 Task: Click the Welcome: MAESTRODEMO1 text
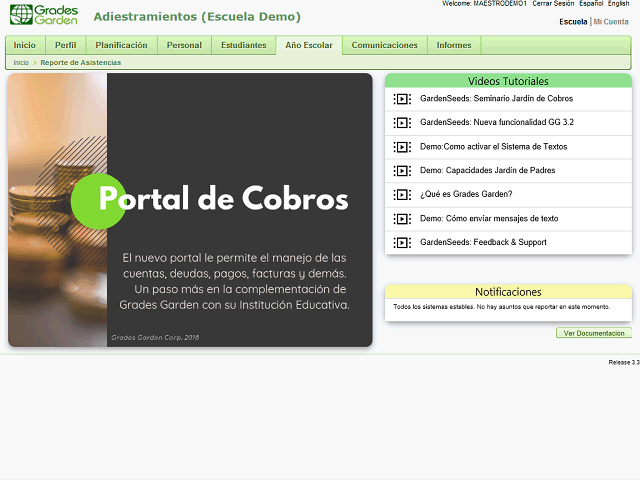[484, 3]
